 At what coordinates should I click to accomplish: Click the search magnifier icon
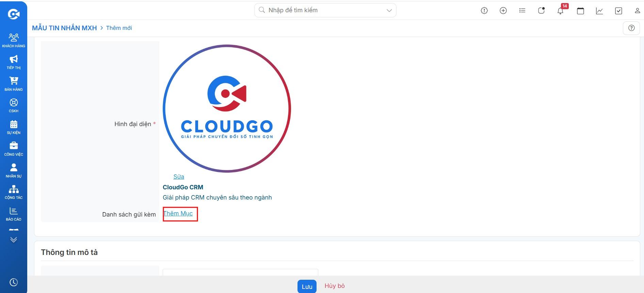[262, 10]
